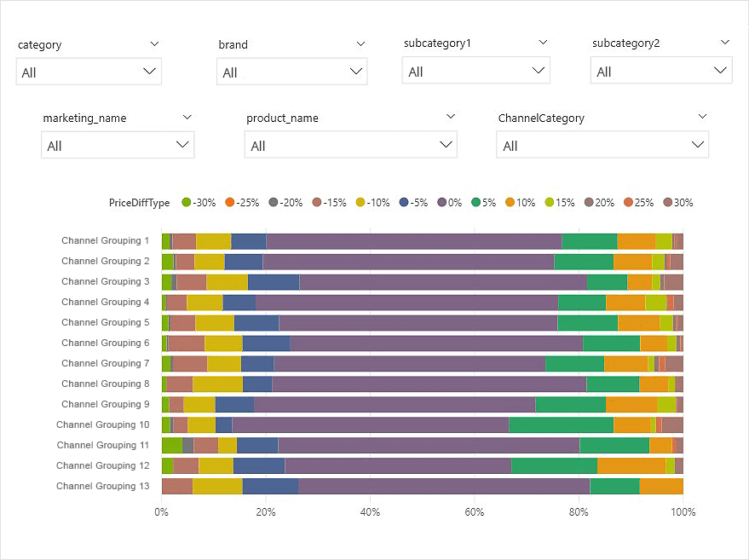Click the Channel Grouping 5 axis label
Screen dimensions: 749x560
(x=105, y=322)
